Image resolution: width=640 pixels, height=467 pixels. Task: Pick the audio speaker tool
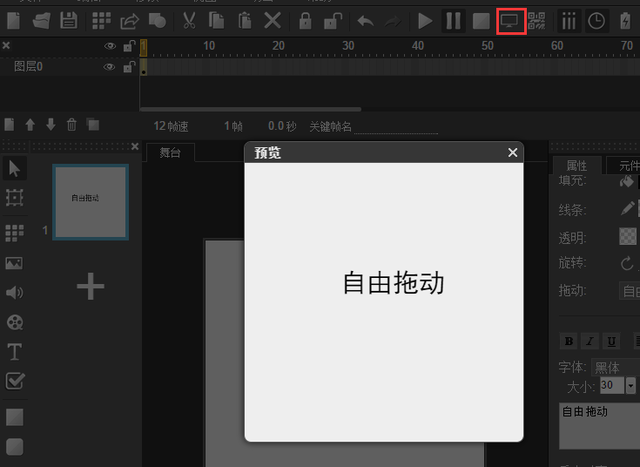coord(14,293)
